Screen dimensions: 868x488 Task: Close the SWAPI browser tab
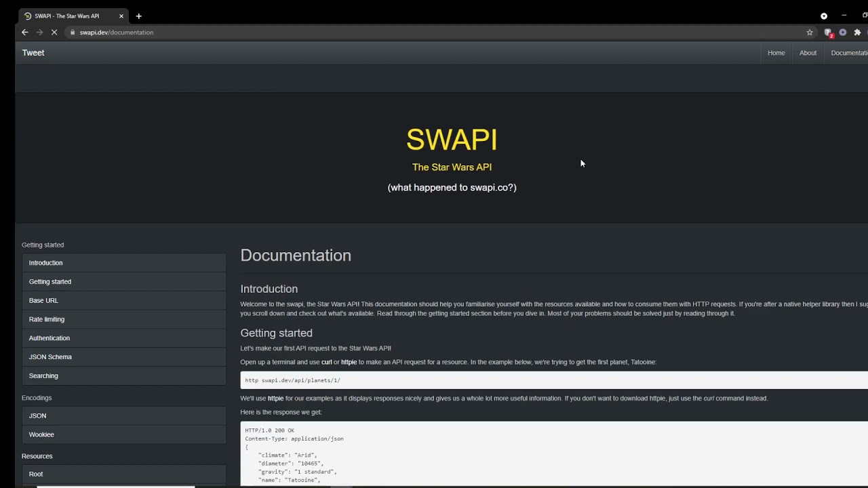click(121, 16)
